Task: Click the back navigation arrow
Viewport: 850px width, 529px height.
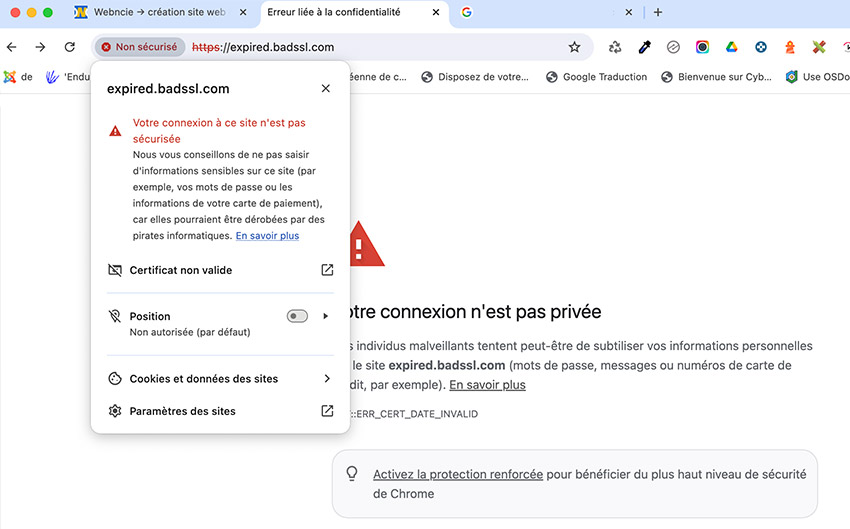Action: point(11,47)
